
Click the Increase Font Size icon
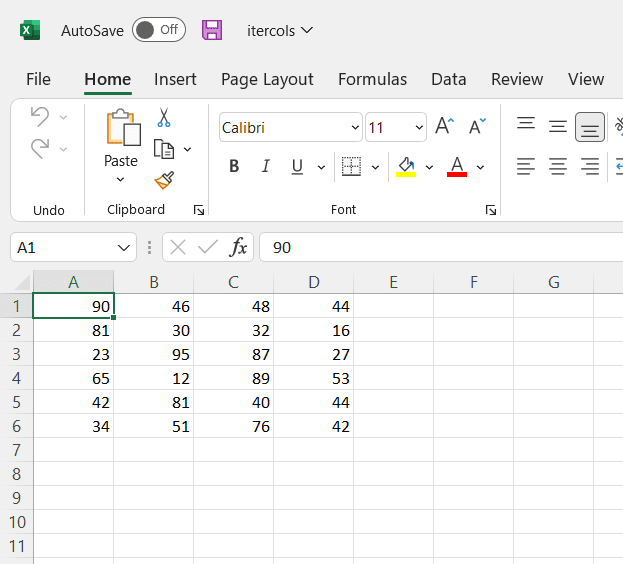445,126
